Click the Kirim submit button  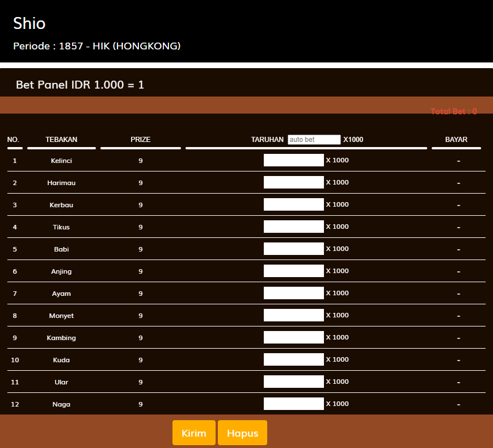[x=193, y=433]
